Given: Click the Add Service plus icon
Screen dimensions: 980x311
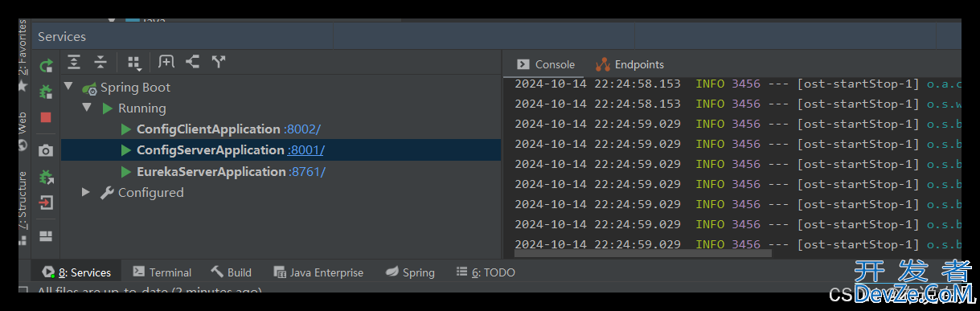Looking at the screenshot, I should click(x=166, y=62).
